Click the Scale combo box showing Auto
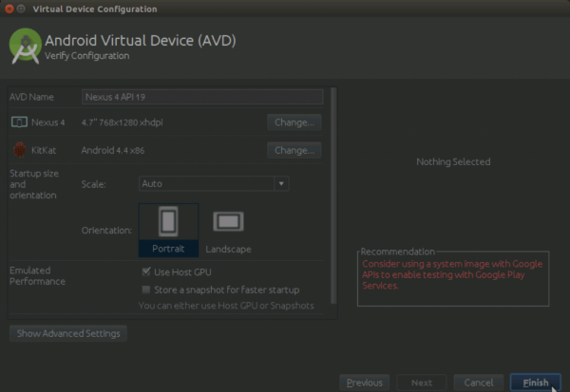Screen dimensions: 570x392 pos(214,184)
